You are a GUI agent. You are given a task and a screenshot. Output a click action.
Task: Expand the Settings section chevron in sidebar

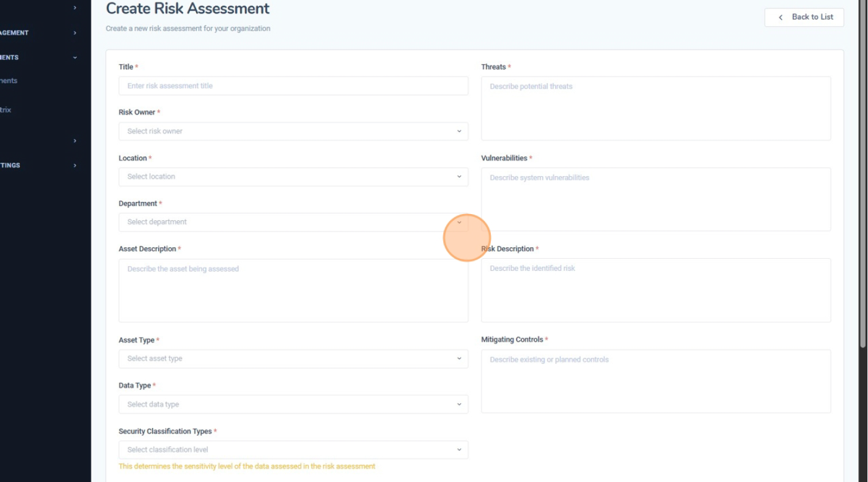click(75, 166)
